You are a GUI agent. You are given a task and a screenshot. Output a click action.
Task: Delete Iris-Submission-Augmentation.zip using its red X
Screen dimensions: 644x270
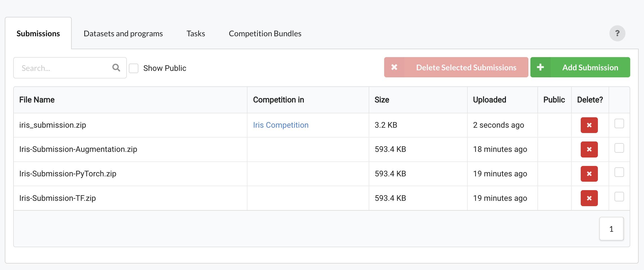tap(589, 149)
